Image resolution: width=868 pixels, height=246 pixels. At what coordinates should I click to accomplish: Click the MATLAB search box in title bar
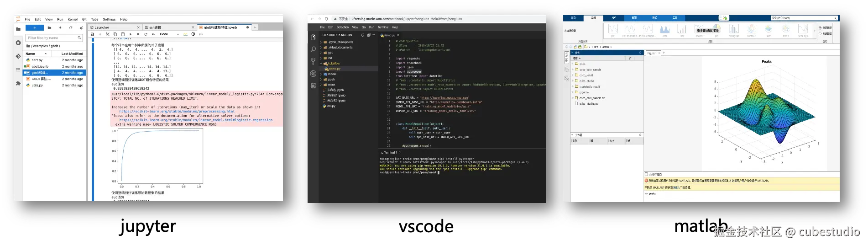point(805,18)
